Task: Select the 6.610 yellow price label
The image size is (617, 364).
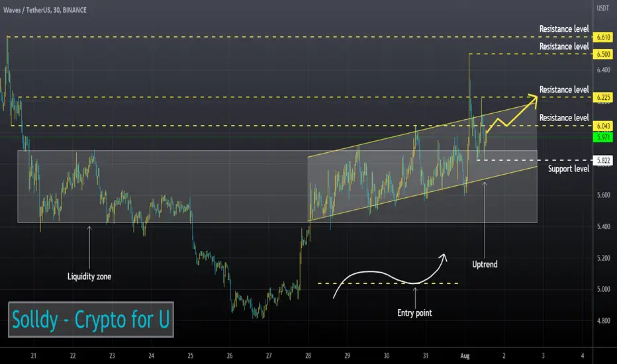Action: point(603,37)
